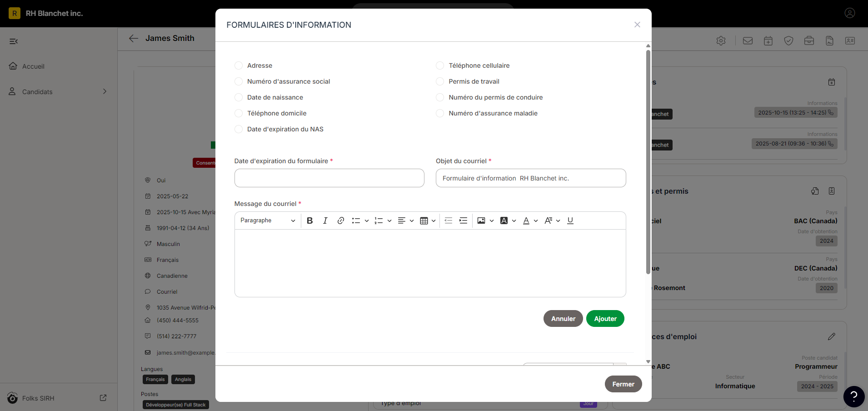Screen dimensions: 868x411
Task: Select Numéro d'assurance maladie option
Action: (440, 113)
